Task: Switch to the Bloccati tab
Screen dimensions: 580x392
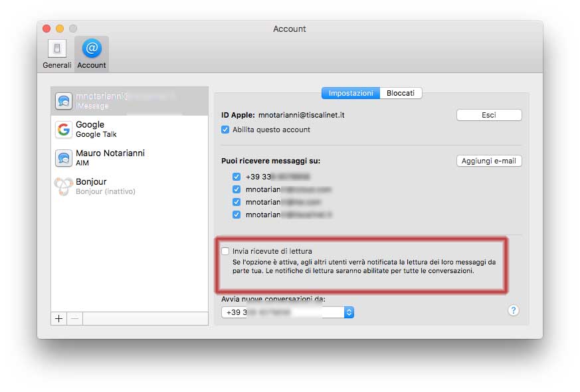Action: point(401,93)
